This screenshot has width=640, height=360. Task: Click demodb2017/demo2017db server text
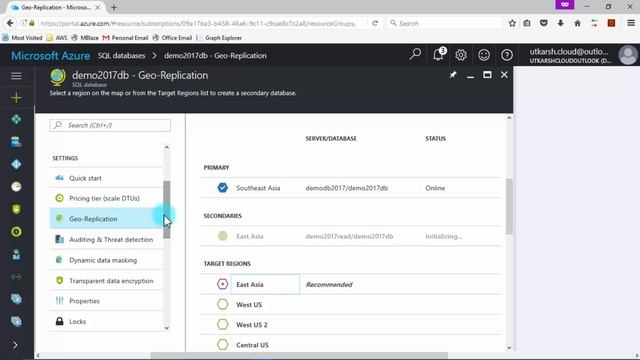(347, 188)
